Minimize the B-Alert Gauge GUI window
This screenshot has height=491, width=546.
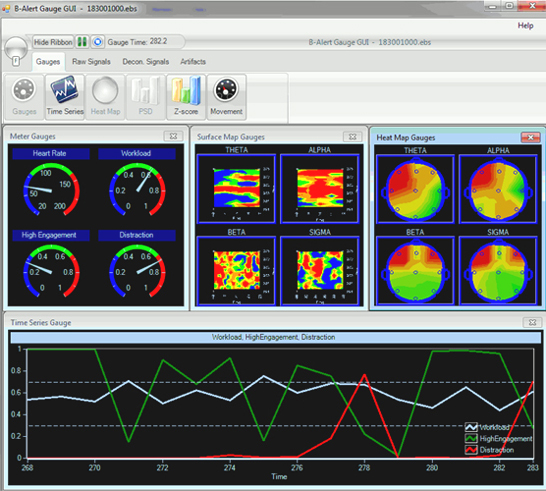(x=493, y=6)
